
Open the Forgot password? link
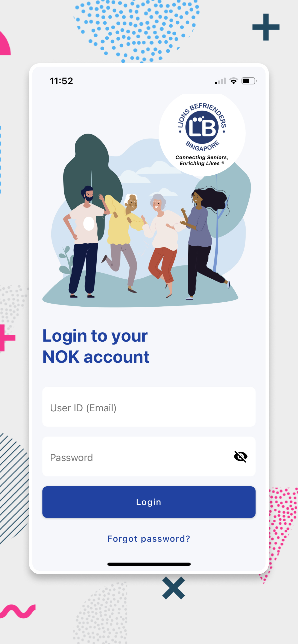click(149, 539)
